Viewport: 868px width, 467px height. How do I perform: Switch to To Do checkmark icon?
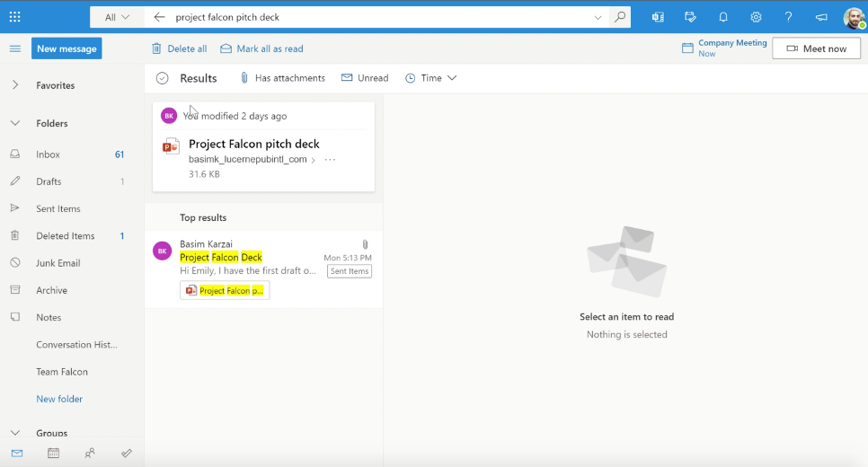coord(126,454)
